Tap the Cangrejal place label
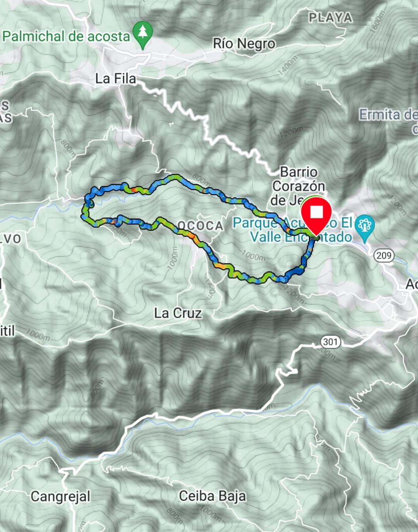Image resolution: width=418 pixels, height=532 pixels. 60,497
